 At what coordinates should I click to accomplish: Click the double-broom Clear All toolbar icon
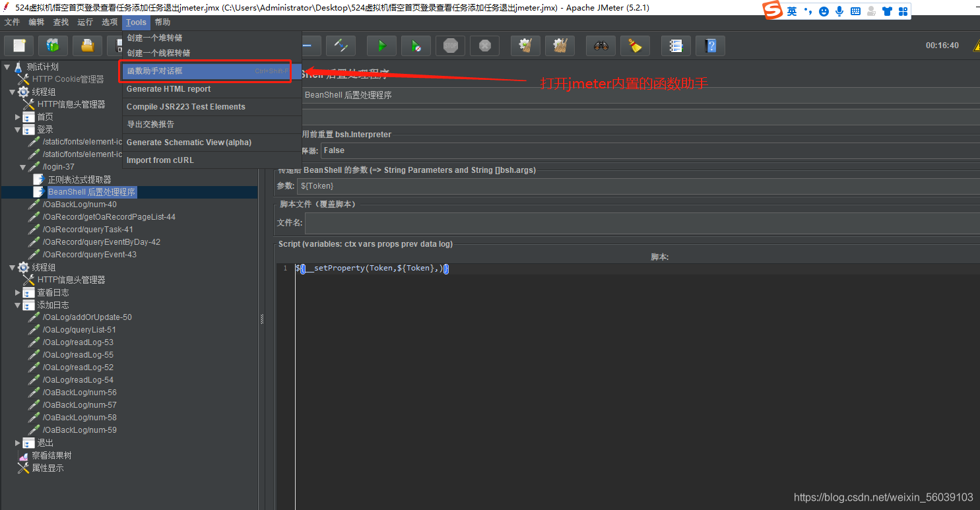(560, 46)
